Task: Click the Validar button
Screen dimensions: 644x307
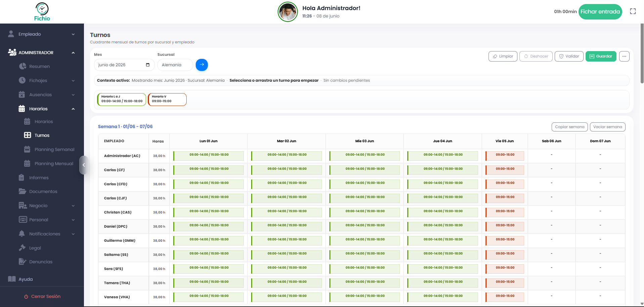Action: point(569,56)
